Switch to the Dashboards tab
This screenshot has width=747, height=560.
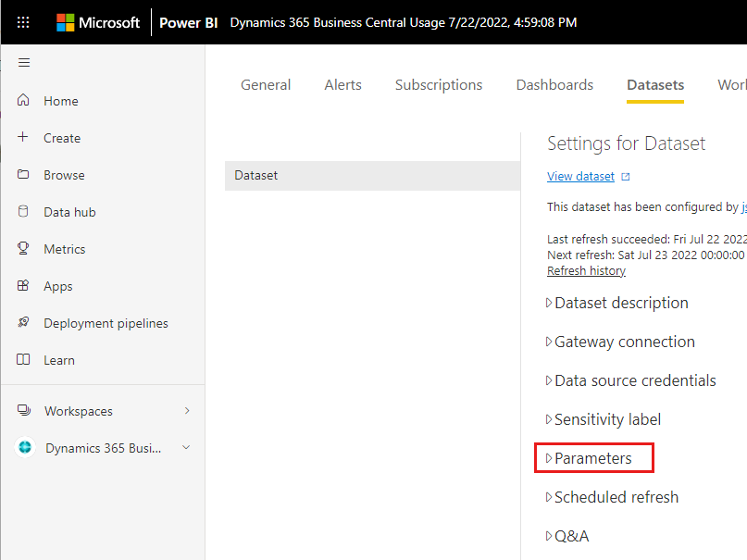point(554,84)
